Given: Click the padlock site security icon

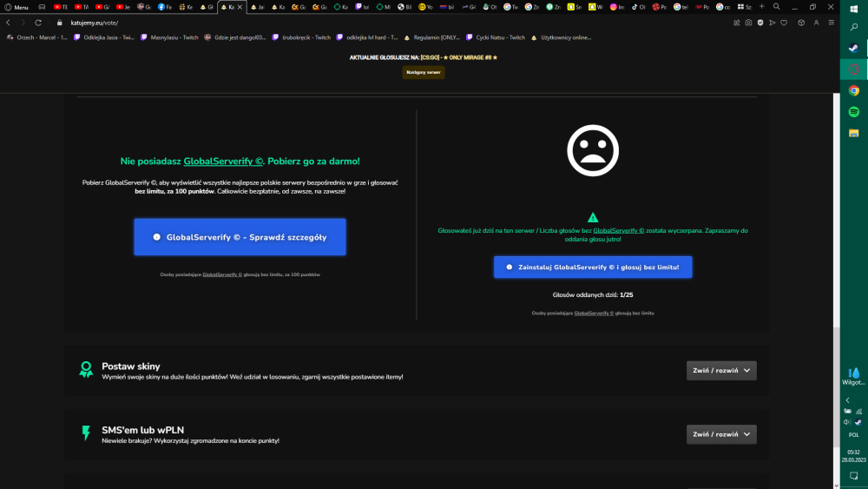Looking at the screenshot, I should [x=60, y=23].
